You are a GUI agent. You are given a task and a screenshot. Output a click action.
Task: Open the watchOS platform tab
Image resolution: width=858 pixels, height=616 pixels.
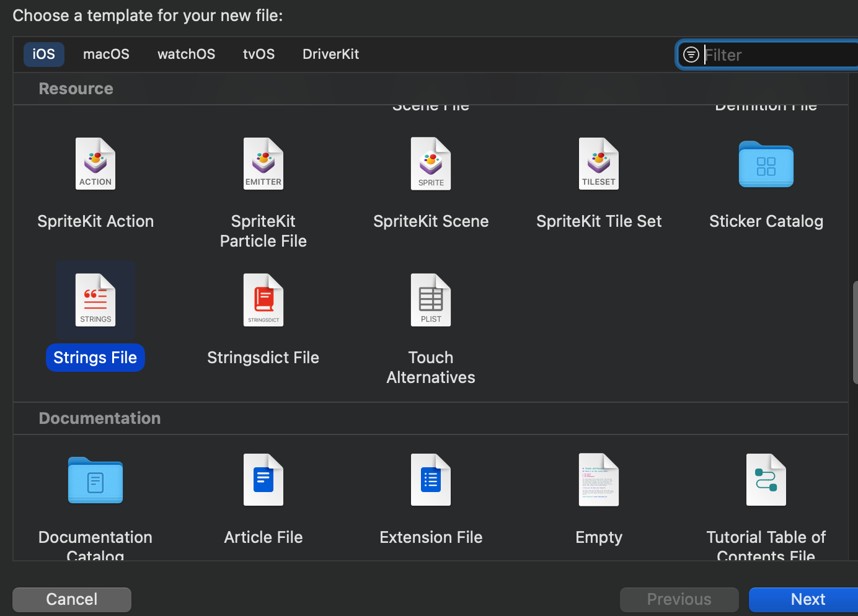(x=186, y=54)
